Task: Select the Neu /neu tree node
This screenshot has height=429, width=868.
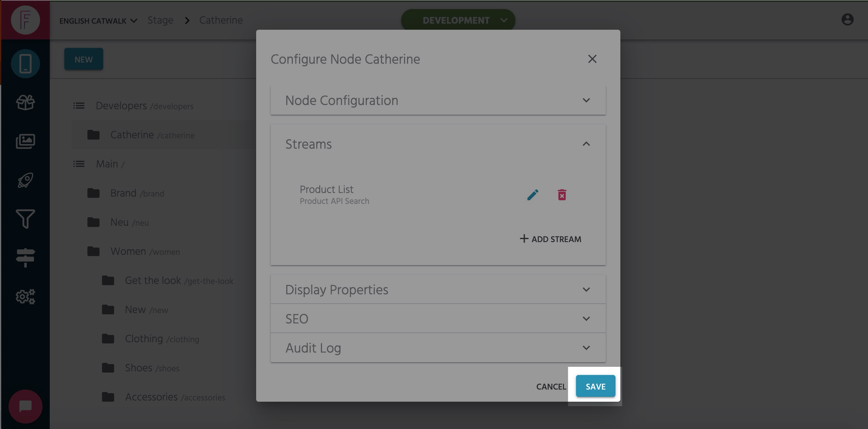Action: [129, 222]
